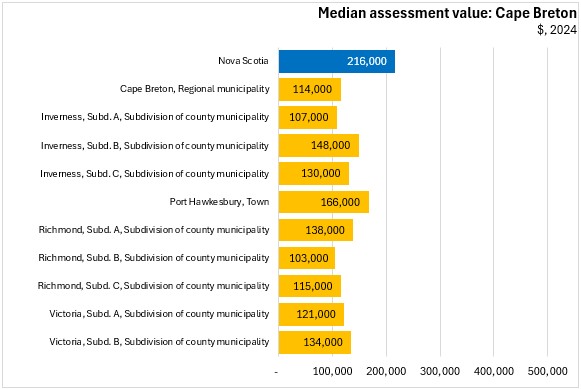
Task: Select the 500,000 axis tick label
Action: click(x=547, y=371)
